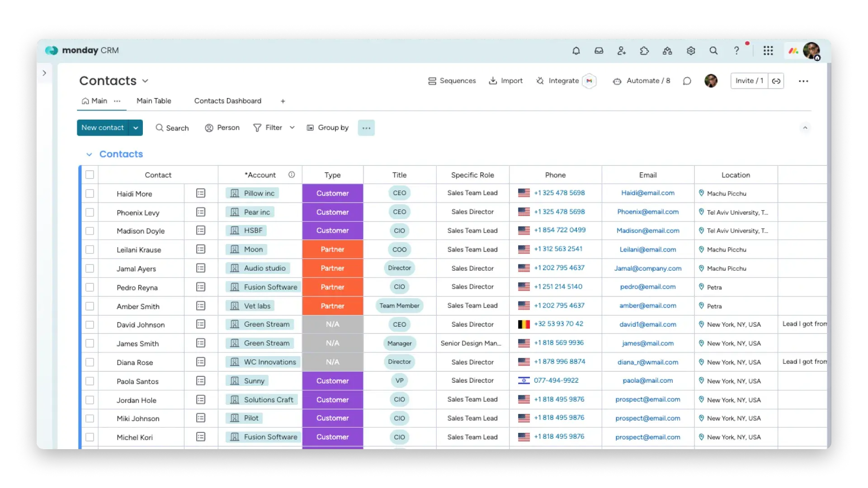868x488 pixels.
Task: Open the discussion bubble icon near Invite
Action: [687, 81]
